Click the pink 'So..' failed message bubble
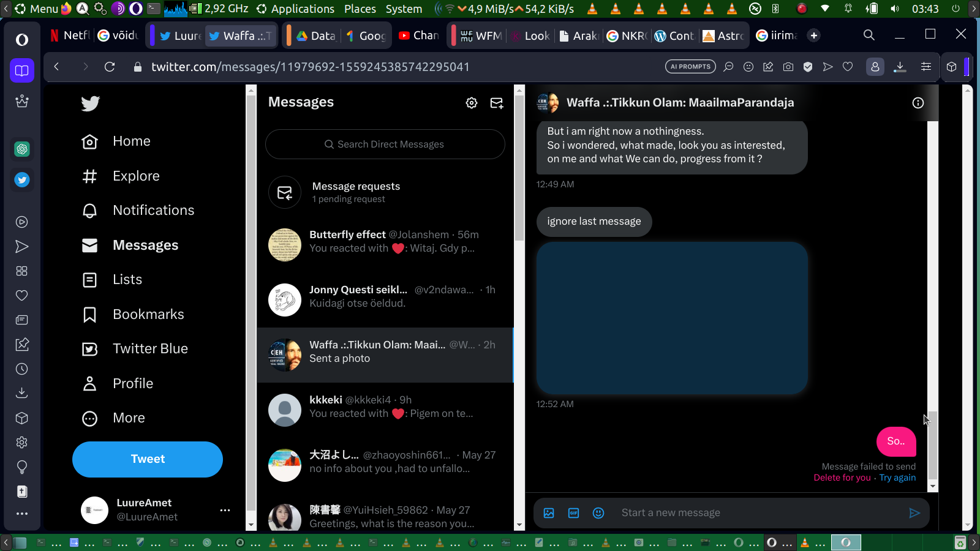 (x=896, y=441)
